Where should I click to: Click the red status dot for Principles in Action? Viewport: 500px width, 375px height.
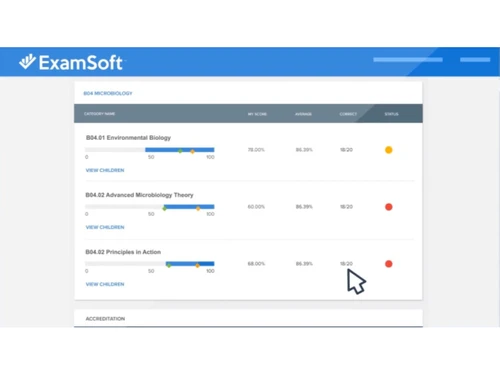click(x=389, y=264)
